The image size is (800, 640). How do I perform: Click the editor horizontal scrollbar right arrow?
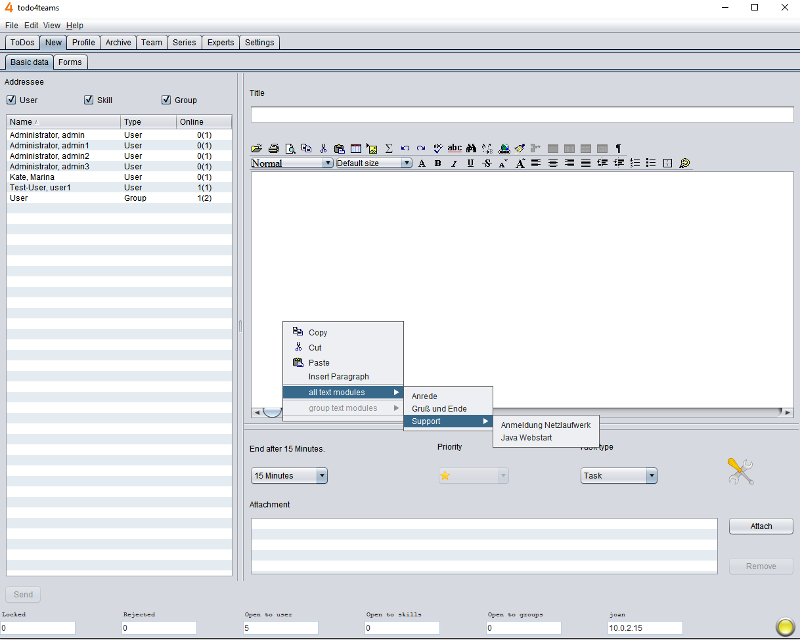coord(788,412)
